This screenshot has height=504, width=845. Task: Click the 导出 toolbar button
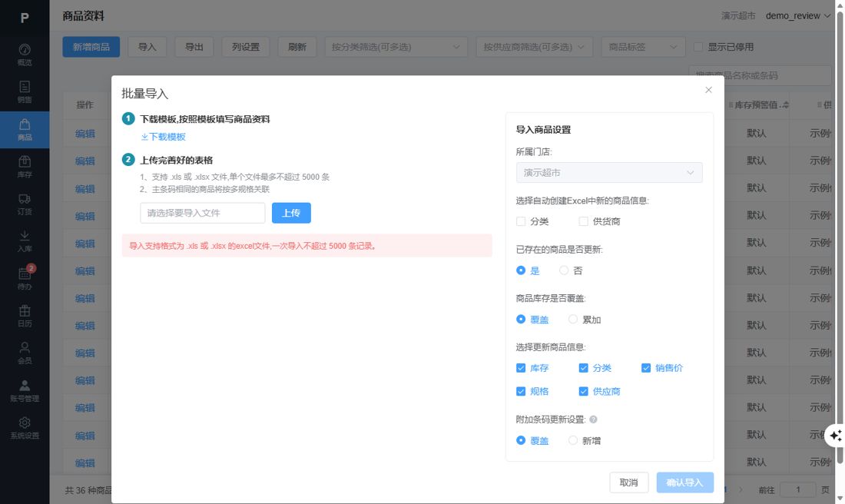coord(194,47)
